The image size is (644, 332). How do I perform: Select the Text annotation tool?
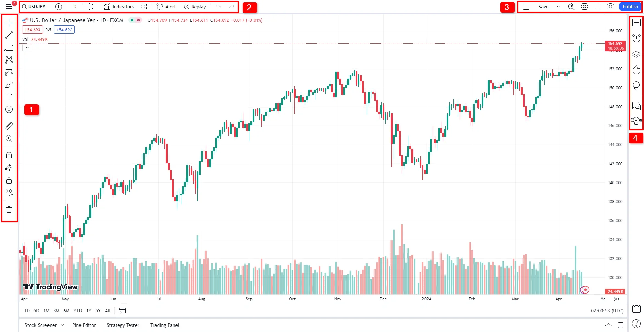[x=9, y=97]
